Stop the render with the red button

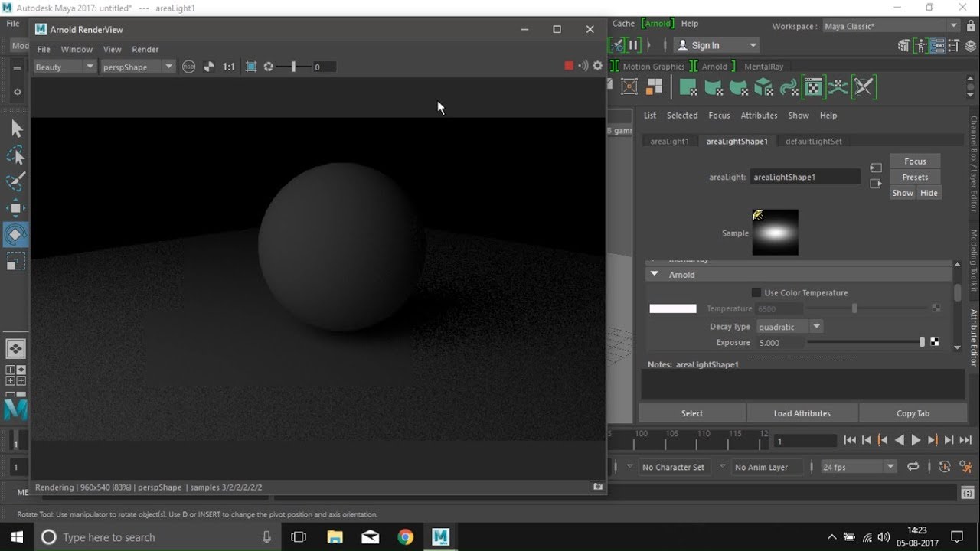pos(569,67)
